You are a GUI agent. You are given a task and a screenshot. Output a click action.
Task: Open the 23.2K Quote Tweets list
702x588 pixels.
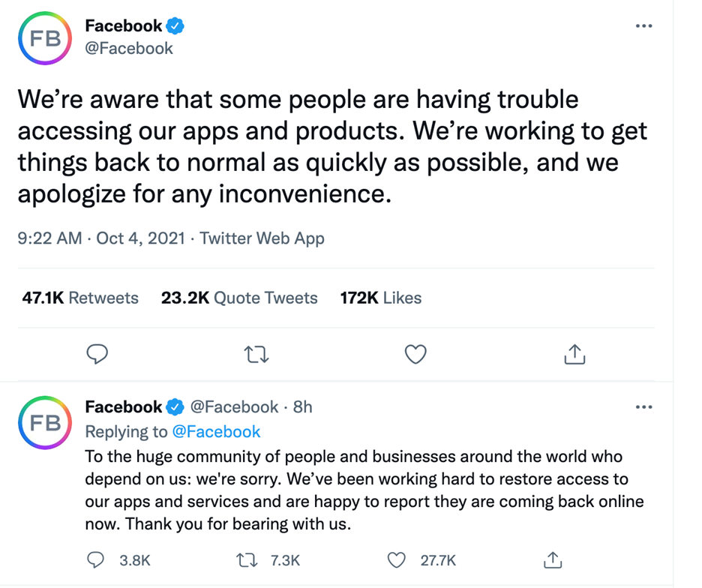[239, 298]
